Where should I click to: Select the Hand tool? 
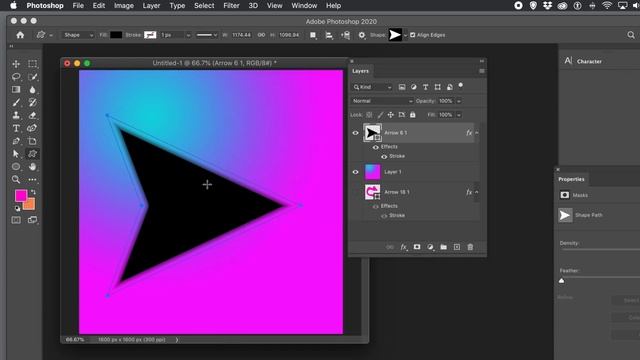coord(32,167)
